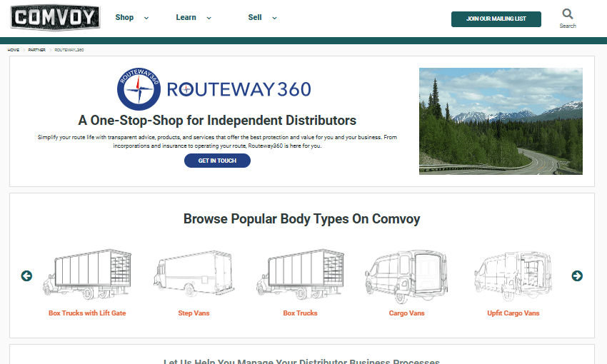Click the Comvoy logo
The height and width of the screenshot is (364, 607).
[x=55, y=17]
